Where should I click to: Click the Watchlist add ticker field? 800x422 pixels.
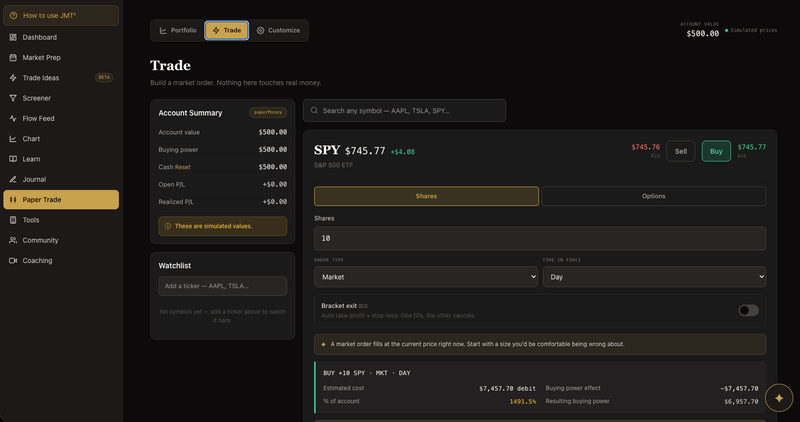pyautogui.click(x=222, y=286)
